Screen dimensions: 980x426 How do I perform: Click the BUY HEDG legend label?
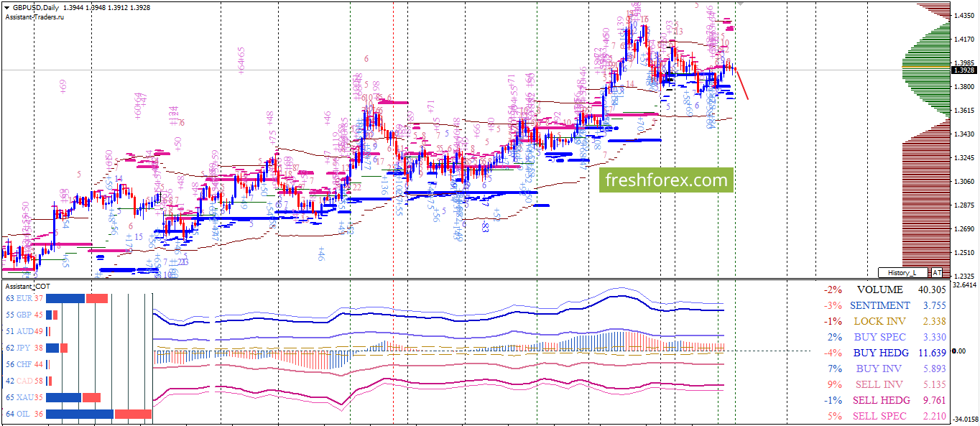tap(879, 353)
